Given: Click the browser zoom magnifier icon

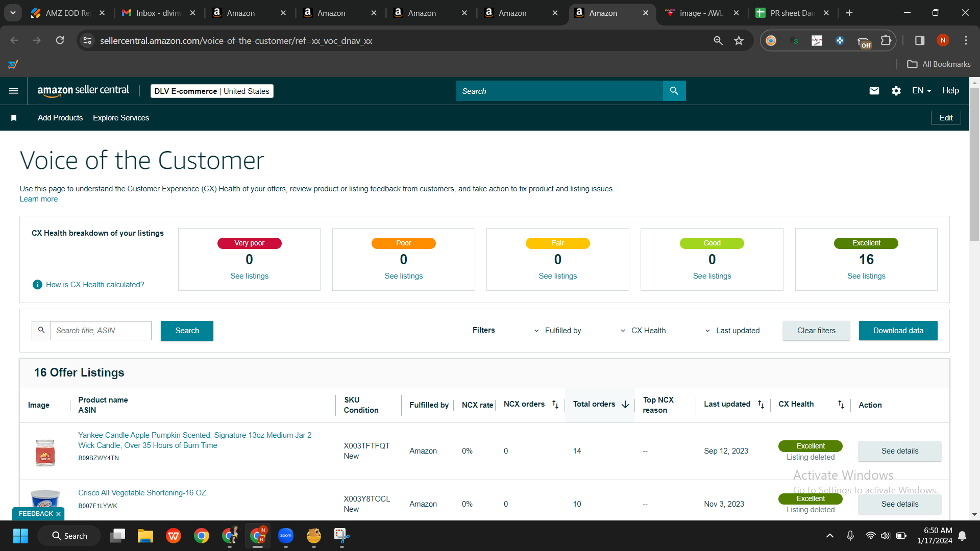Looking at the screenshot, I should point(718,40).
